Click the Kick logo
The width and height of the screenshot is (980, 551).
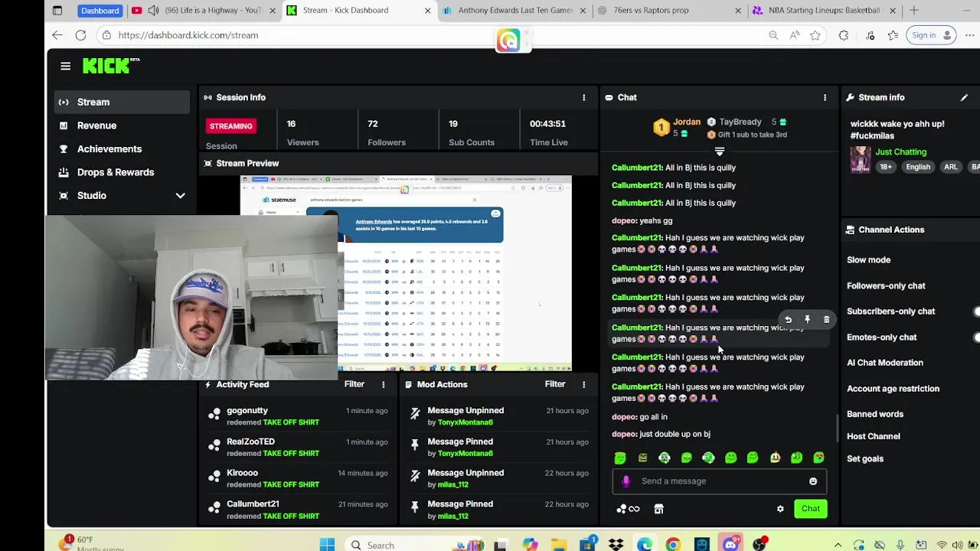111,66
